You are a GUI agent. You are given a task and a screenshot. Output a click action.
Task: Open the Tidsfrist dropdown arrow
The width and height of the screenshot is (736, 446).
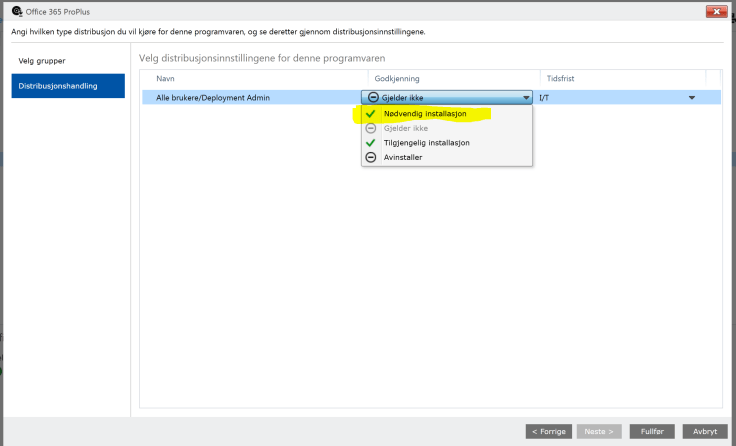[692, 98]
